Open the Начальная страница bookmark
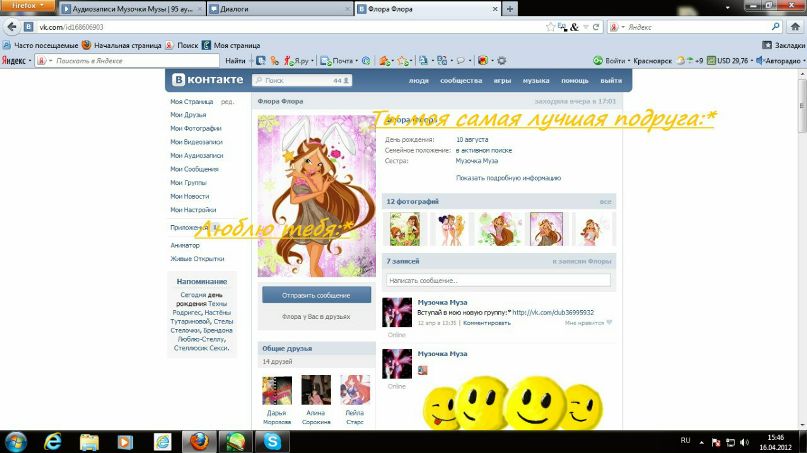The width and height of the screenshot is (807, 453). [x=121, y=45]
